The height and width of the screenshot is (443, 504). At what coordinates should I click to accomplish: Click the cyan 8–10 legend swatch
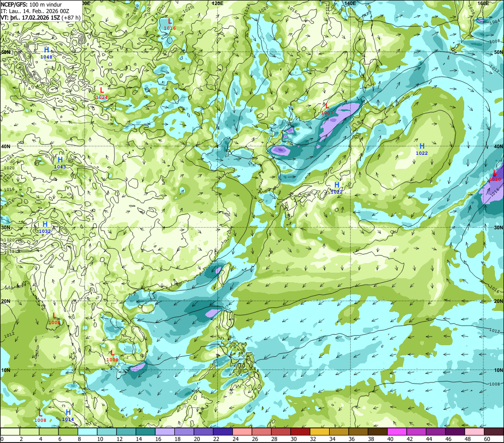click(87, 431)
